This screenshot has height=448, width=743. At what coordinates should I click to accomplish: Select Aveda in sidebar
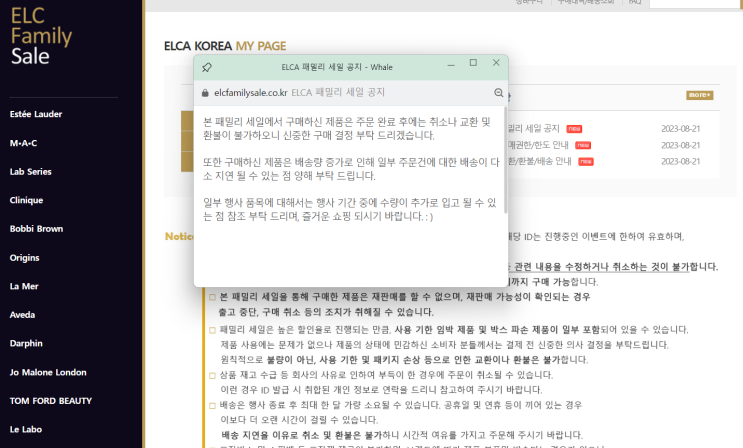[x=22, y=315]
